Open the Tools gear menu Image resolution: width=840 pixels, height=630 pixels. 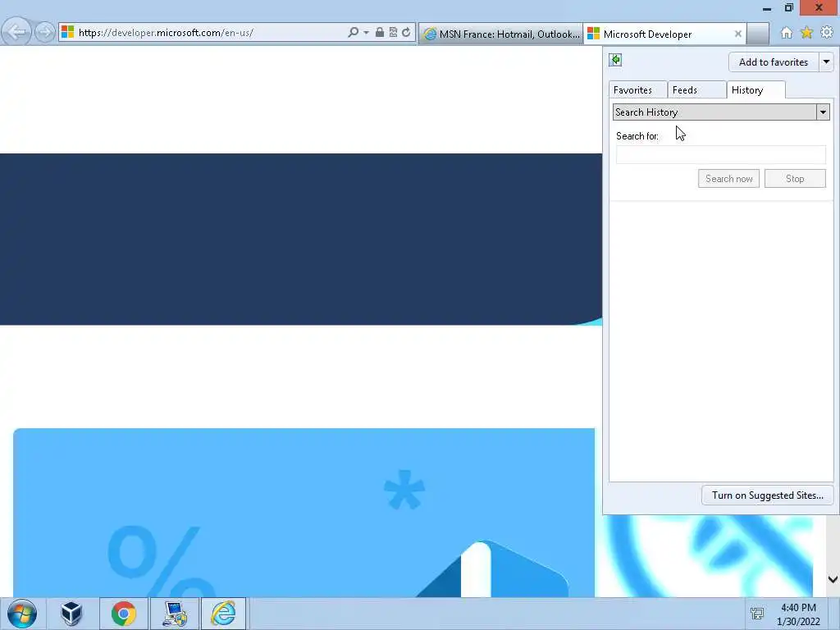(827, 33)
